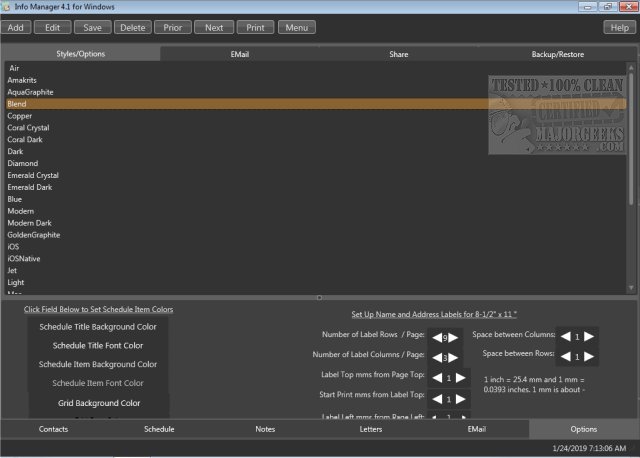This screenshot has height=458, width=640.
Task: Go to the Contacts section tab
Action: coord(53,429)
